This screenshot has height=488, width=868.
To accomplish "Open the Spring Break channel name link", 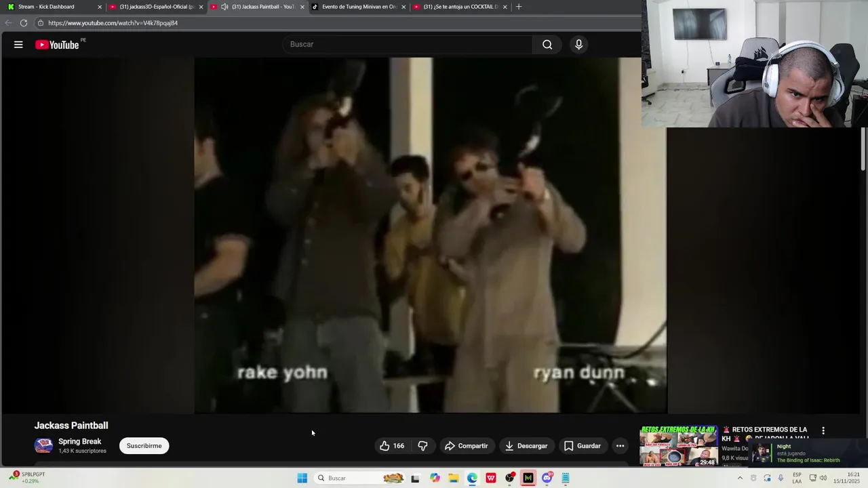I will (x=79, y=441).
